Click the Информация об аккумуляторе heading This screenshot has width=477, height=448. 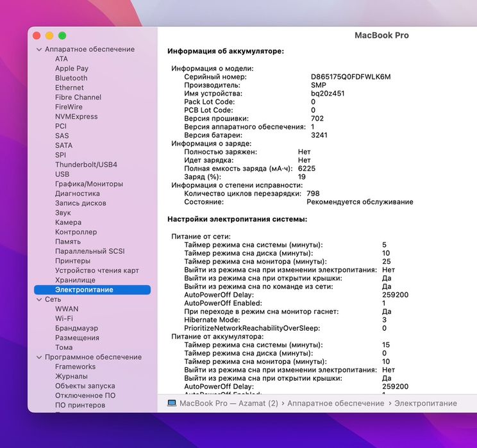(x=226, y=51)
